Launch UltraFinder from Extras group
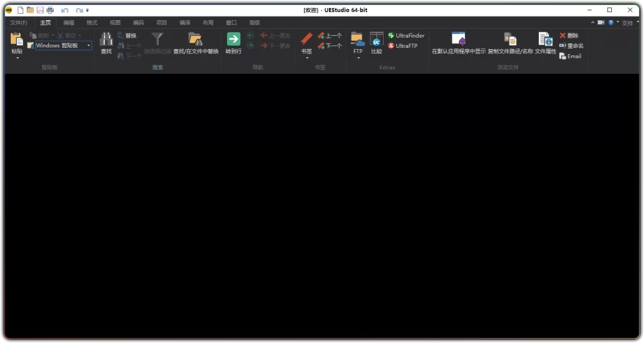The width and height of the screenshot is (644, 343). pos(406,36)
